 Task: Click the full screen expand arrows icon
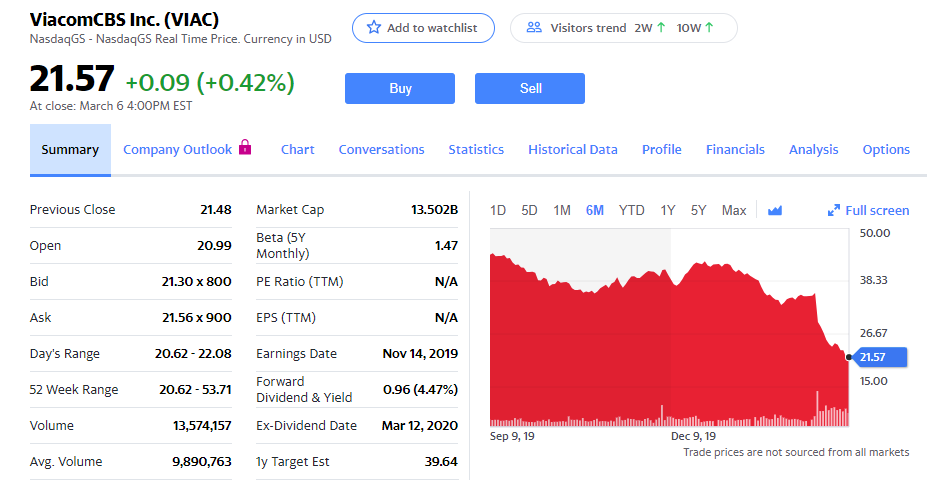(x=834, y=210)
